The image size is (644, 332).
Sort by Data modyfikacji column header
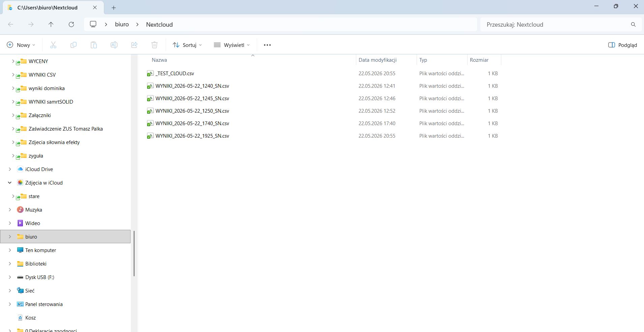point(377,60)
